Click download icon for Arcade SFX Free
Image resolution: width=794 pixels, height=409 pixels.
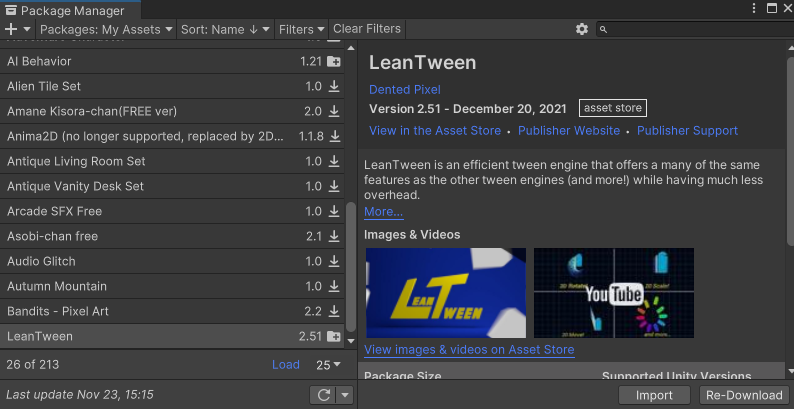coord(334,212)
